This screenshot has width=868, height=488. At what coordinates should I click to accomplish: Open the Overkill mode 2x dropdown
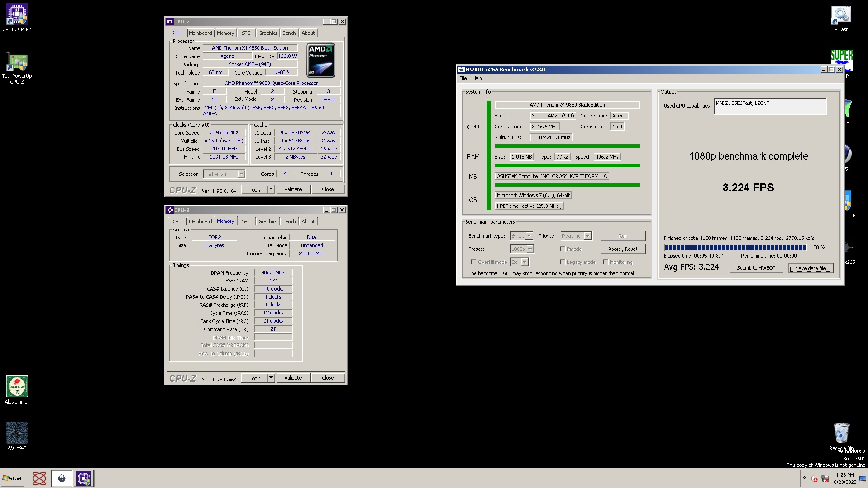524,262
